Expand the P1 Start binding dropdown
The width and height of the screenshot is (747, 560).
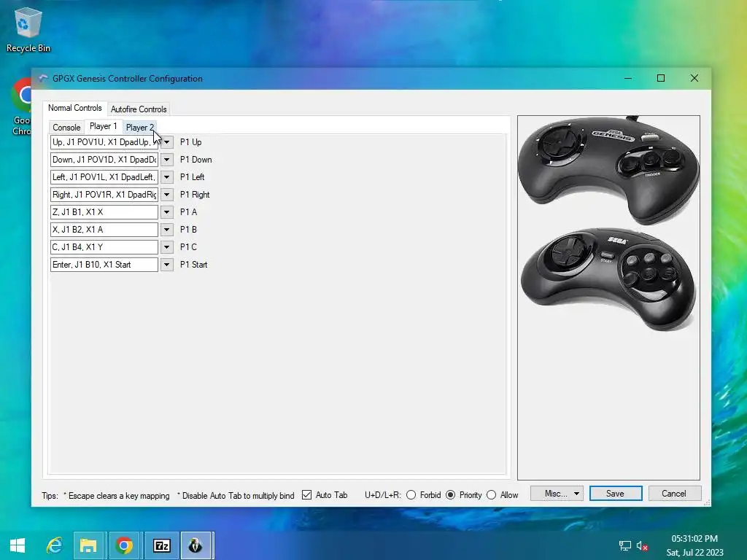point(167,264)
